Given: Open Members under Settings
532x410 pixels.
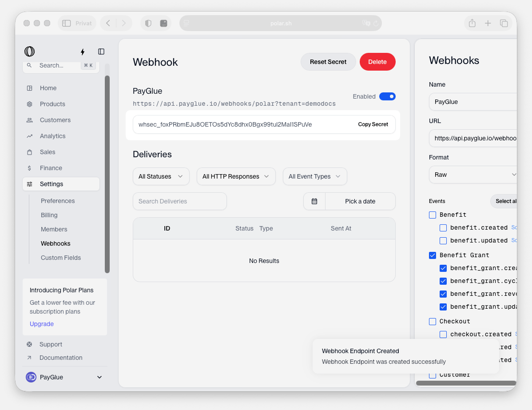Looking at the screenshot, I should 54,230.
